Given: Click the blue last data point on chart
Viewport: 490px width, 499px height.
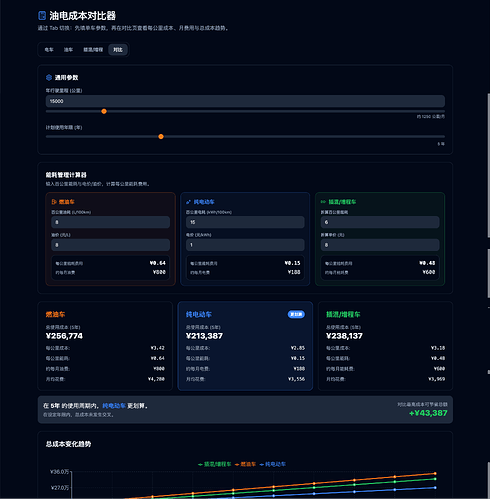Looking at the screenshot, I should coord(435,488).
